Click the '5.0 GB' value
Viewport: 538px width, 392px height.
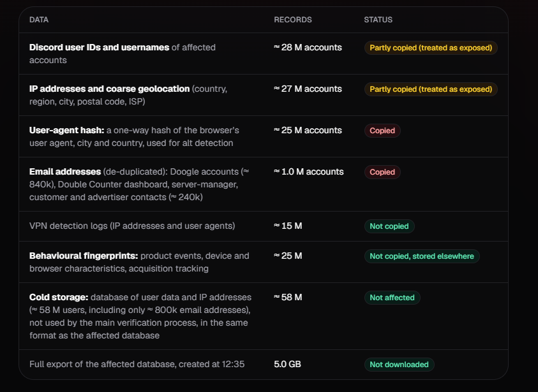click(x=288, y=364)
